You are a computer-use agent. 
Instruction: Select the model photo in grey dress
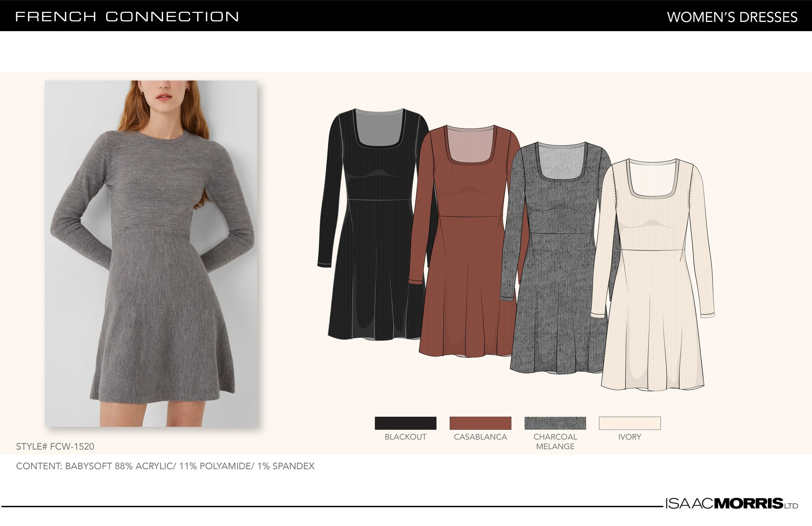(x=151, y=254)
